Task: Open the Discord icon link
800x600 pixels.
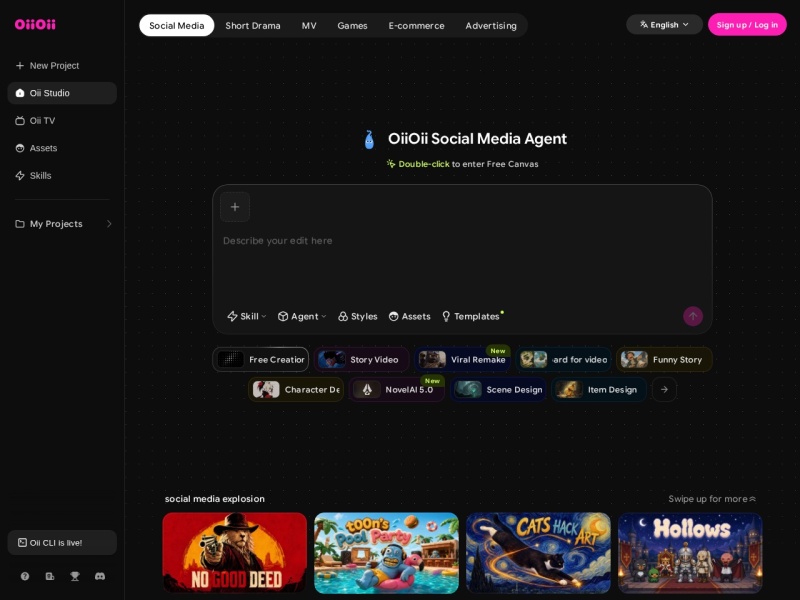Action: click(x=100, y=576)
